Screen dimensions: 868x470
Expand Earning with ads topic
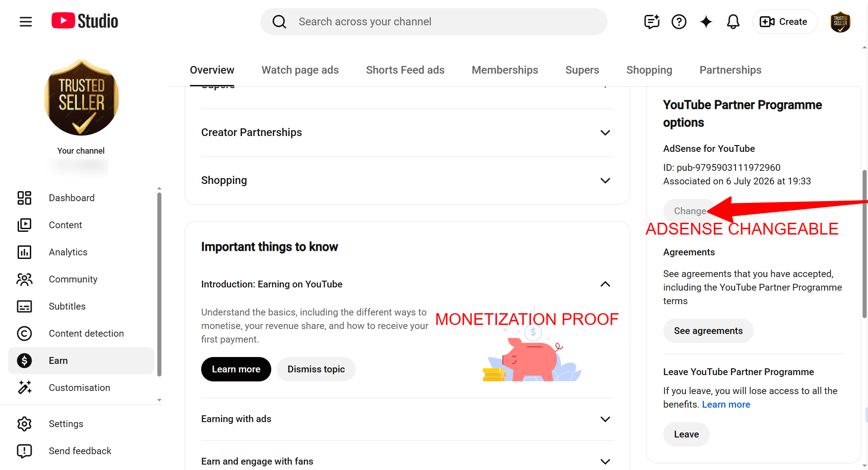[407, 419]
